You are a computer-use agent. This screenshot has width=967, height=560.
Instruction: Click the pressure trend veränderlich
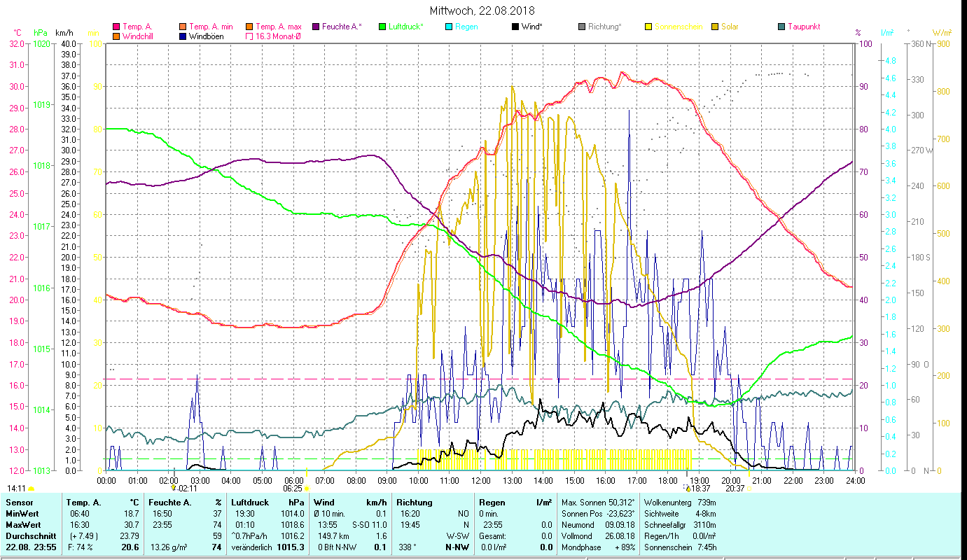coord(252,547)
